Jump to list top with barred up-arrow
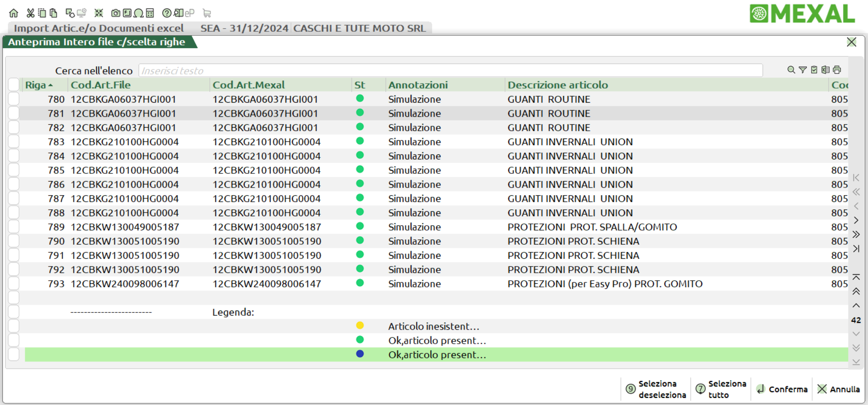 (x=856, y=277)
